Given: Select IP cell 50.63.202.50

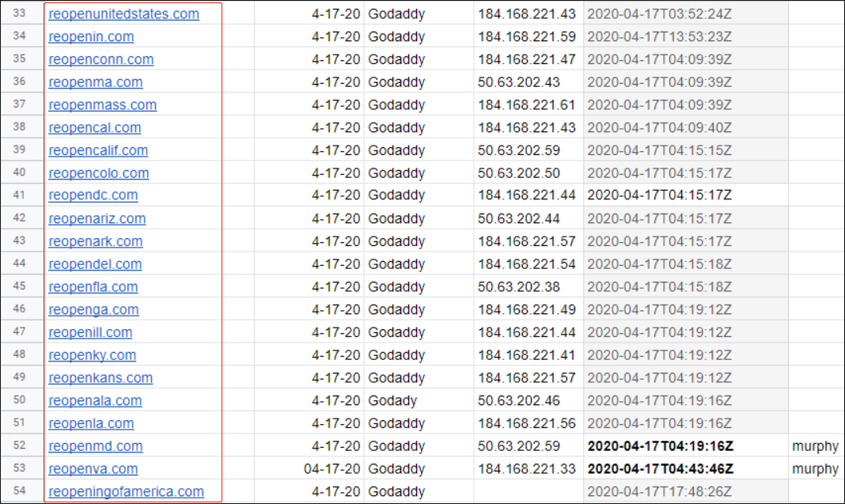Looking at the screenshot, I should pyautogui.click(x=529, y=173).
